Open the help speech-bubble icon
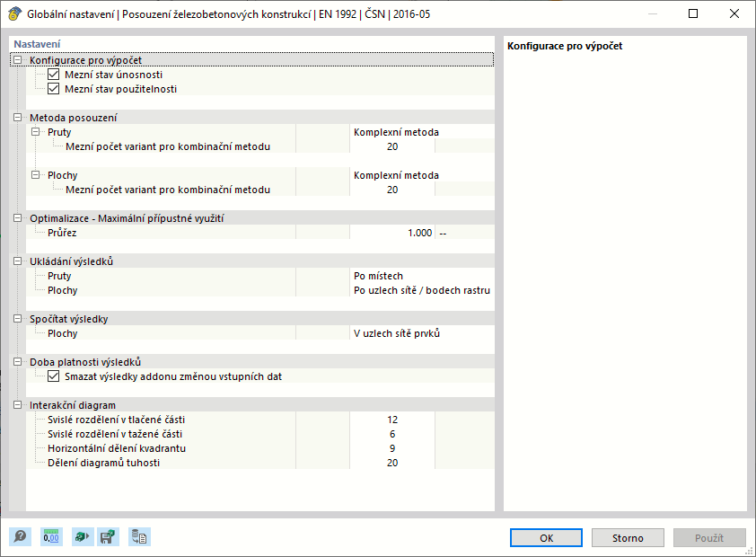This screenshot has height=557, width=756. tap(21, 536)
